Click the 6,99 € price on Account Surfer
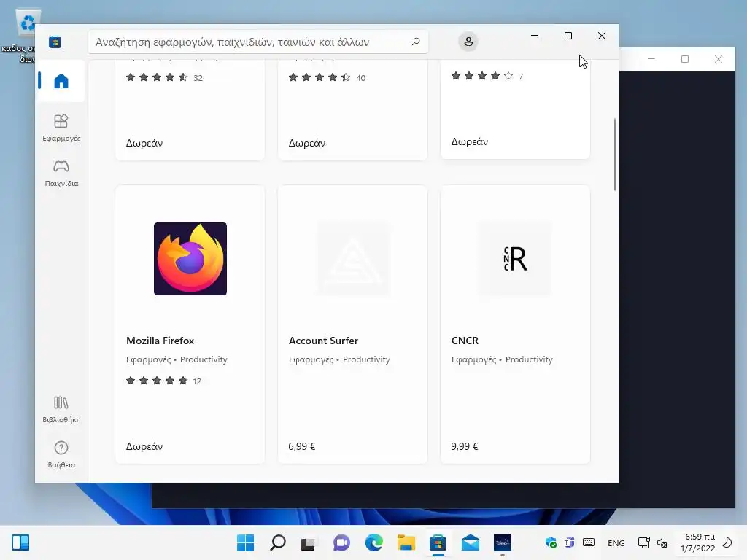The width and height of the screenshot is (747, 560). click(301, 446)
